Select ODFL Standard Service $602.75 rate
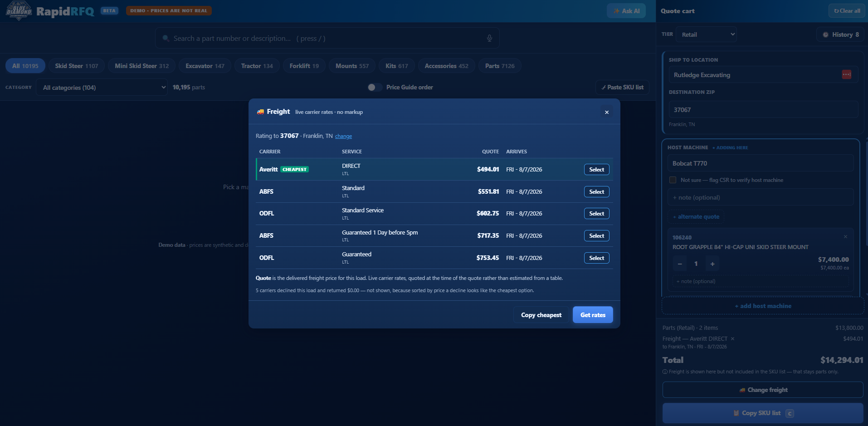Image resolution: width=868 pixels, height=426 pixels. (x=596, y=214)
